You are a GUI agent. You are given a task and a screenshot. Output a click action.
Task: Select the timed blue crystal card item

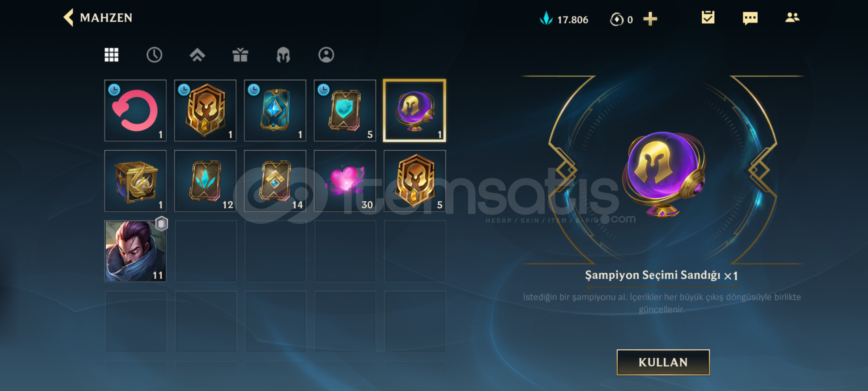point(275,110)
